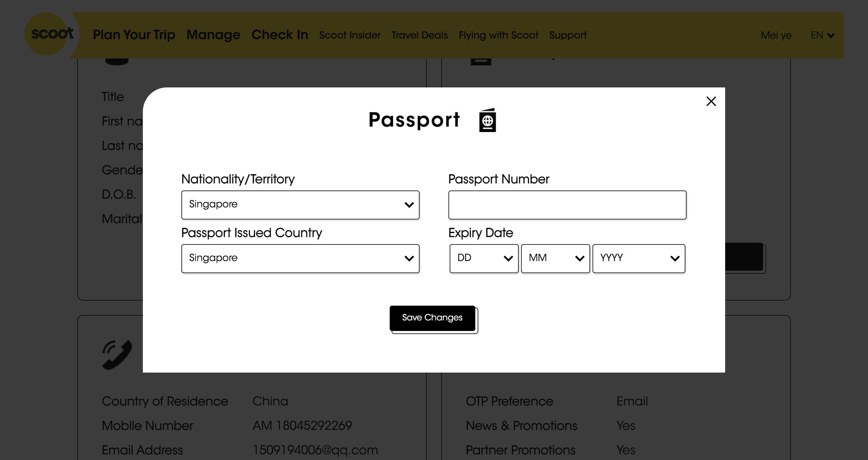Open the Check In menu
The height and width of the screenshot is (460, 868).
pyautogui.click(x=280, y=35)
